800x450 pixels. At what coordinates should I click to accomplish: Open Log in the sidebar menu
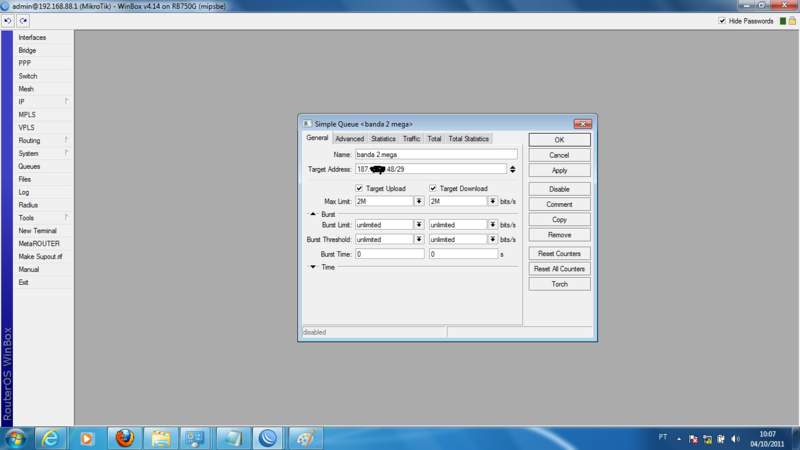(x=23, y=192)
